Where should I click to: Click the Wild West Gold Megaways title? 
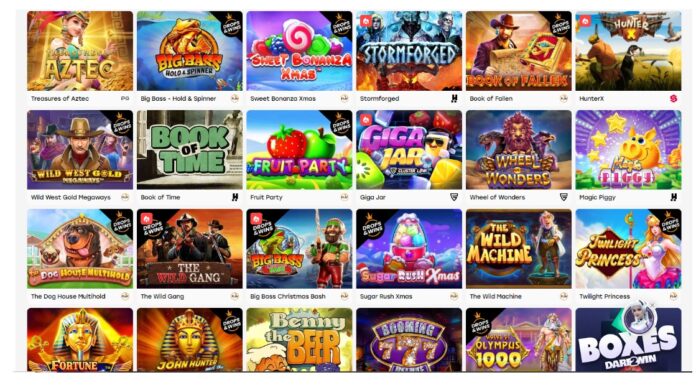tap(71, 197)
